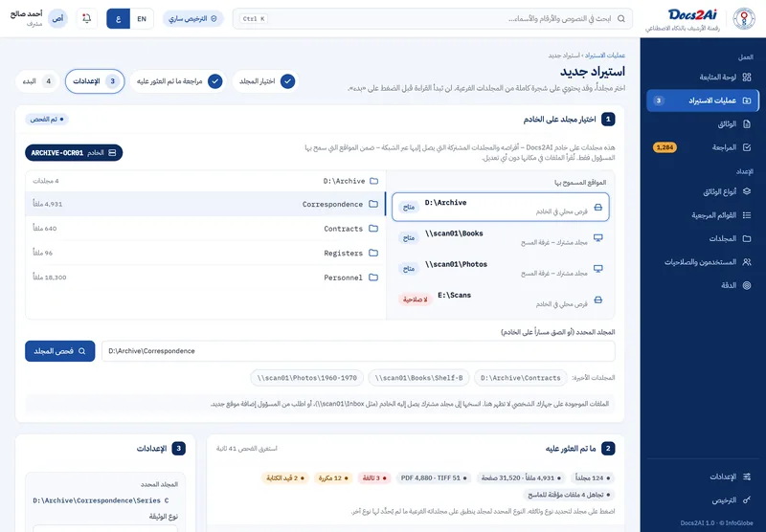Click the monitor icon of \\scan01\Books
The height and width of the screenshot is (532, 766).
click(597, 237)
